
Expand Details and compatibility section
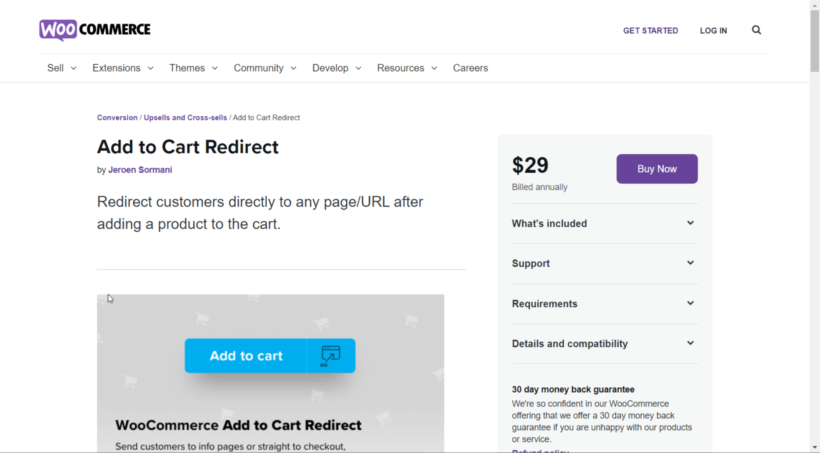(605, 344)
